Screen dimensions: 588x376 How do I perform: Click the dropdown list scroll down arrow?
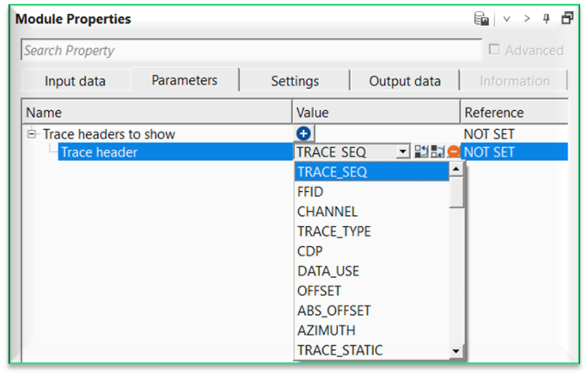pyautogui.click(x=456, y=351)
